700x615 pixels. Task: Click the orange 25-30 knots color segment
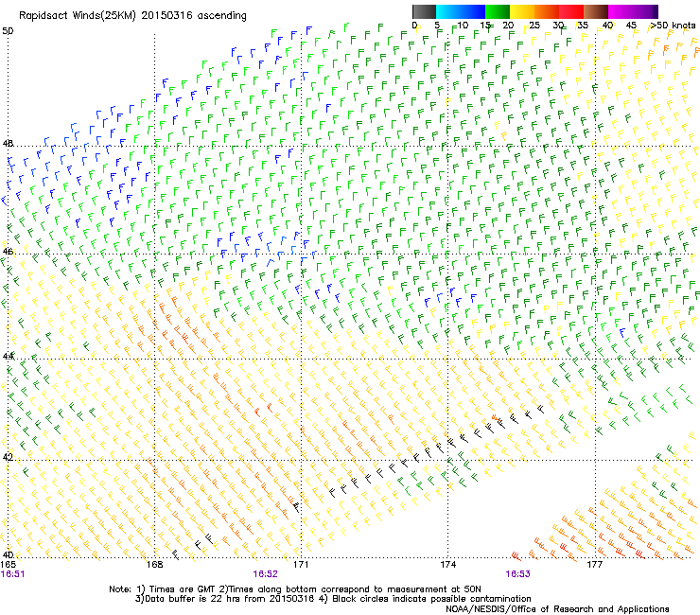[547, 11]
